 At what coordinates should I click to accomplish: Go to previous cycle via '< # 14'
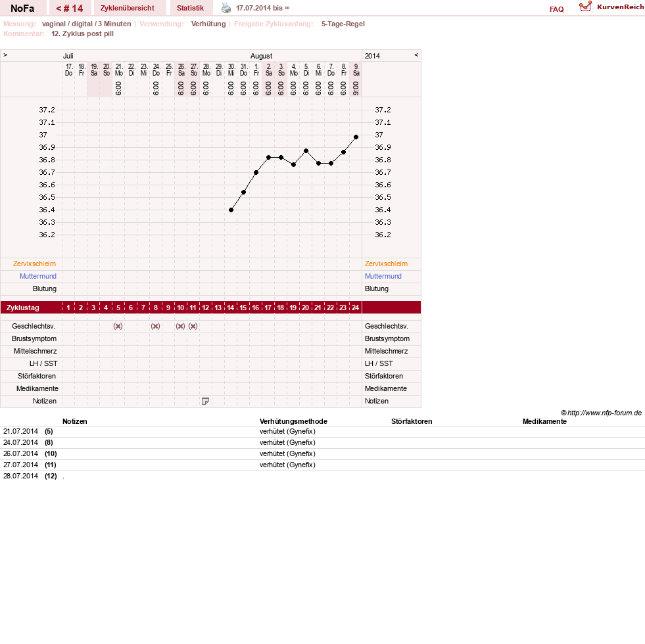[x=70, y=9]
